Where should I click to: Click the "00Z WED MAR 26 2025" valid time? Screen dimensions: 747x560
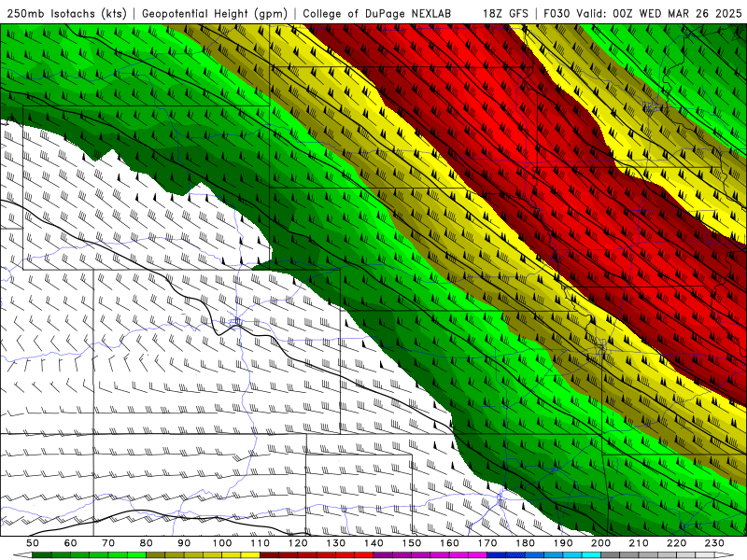click(677, 14)
